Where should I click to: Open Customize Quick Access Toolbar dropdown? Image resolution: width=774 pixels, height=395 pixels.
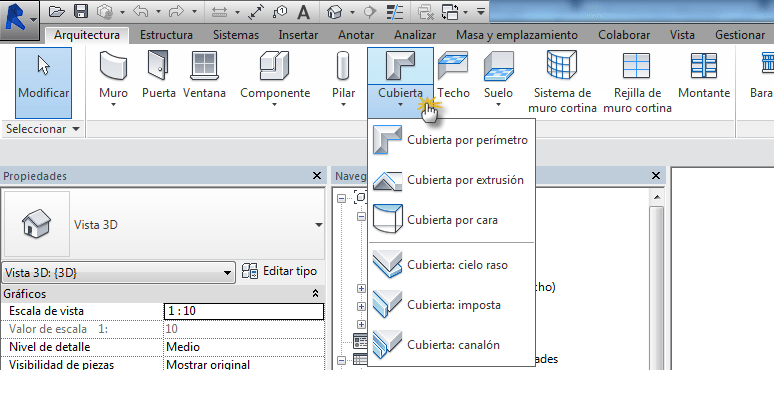pos(481,12)
